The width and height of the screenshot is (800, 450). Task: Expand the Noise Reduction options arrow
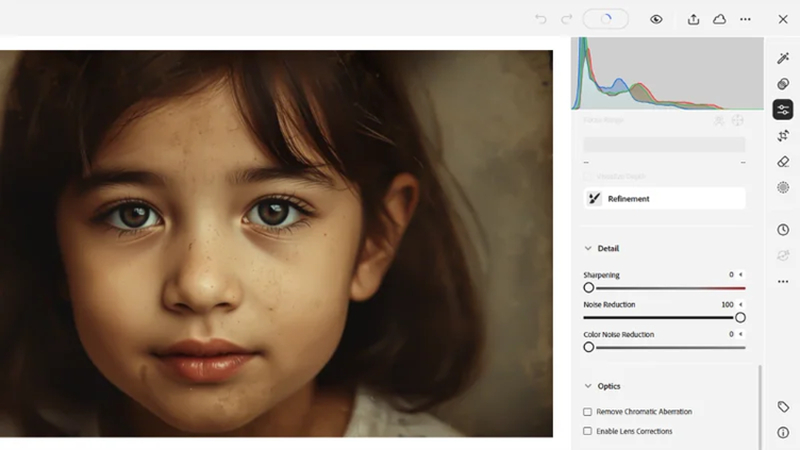(x=741, y=305)
